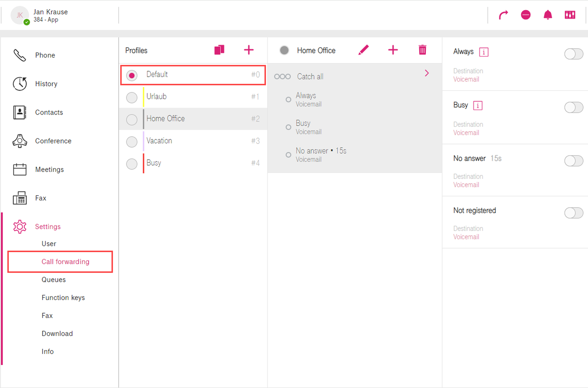
Task: Open notifications bell icon
Action: (x=548, y=15)
